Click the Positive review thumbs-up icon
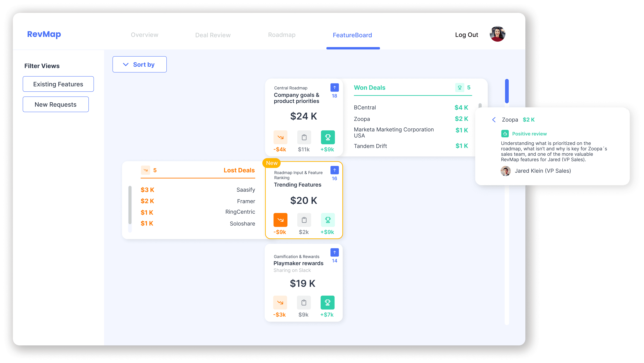This screenshot has width=644, height=363. coord(505,134)
